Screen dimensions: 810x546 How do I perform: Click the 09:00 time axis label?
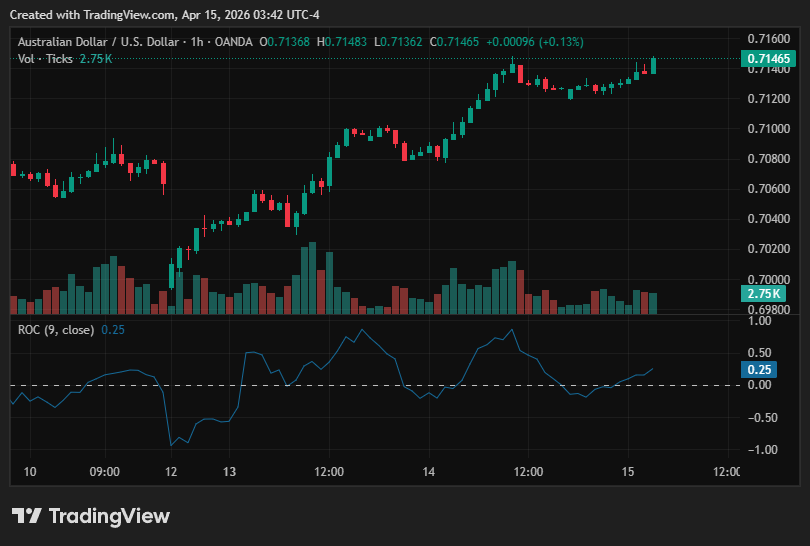click(105, 472)
